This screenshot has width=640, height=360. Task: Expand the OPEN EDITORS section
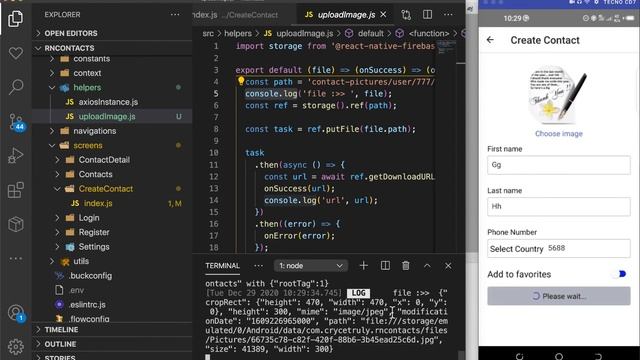(x=112, y=33)
